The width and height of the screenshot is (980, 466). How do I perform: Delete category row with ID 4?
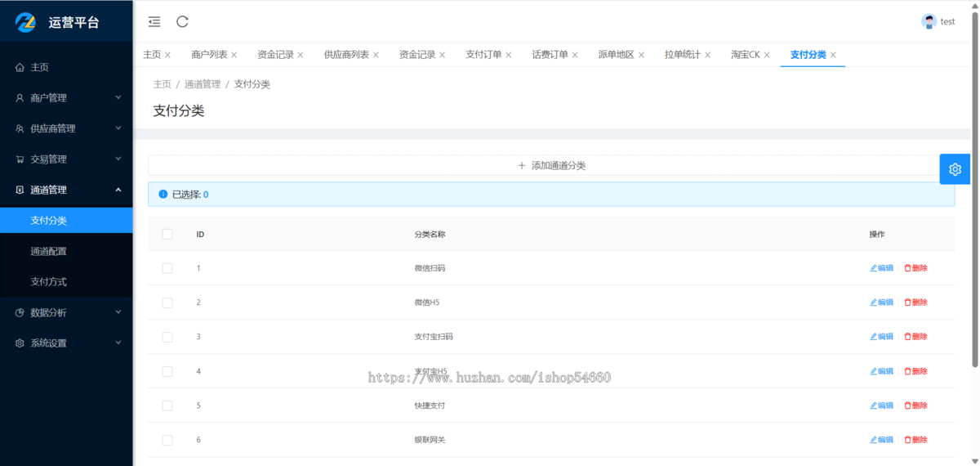click(915, 371)
